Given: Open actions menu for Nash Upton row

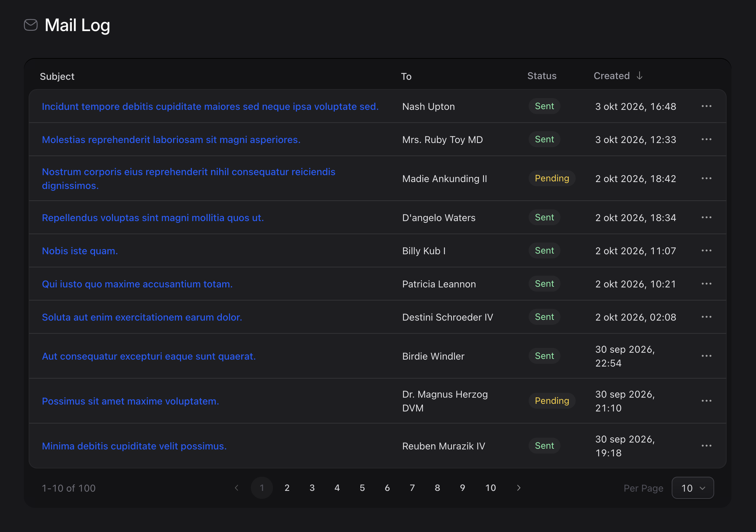Looking at the screenshot, I should coord(706,106).
